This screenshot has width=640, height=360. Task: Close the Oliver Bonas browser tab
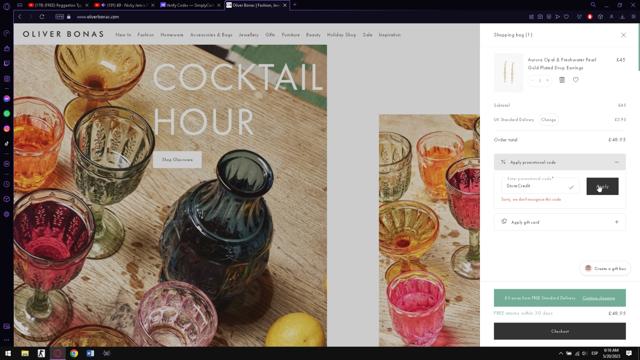285,5
